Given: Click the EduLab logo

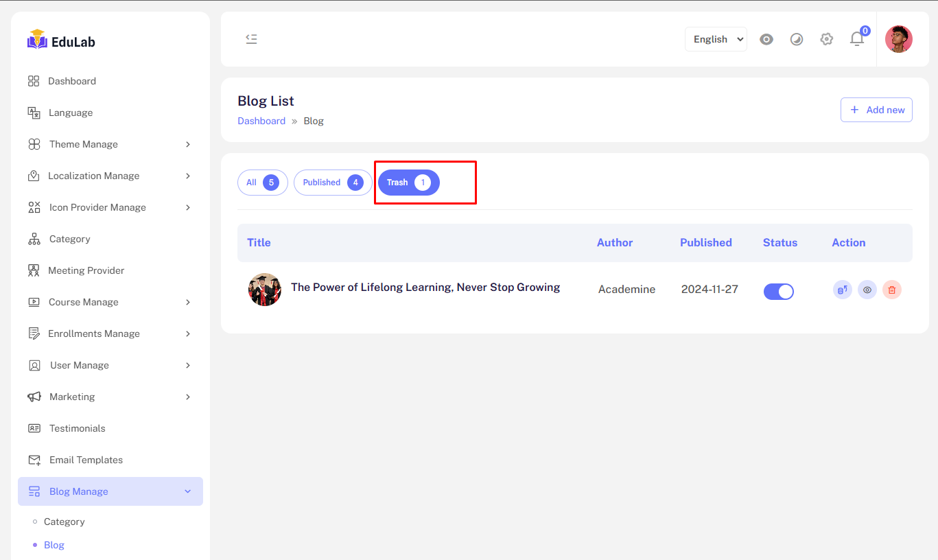Looking at the screenshot, I should (x=62, y=41).
